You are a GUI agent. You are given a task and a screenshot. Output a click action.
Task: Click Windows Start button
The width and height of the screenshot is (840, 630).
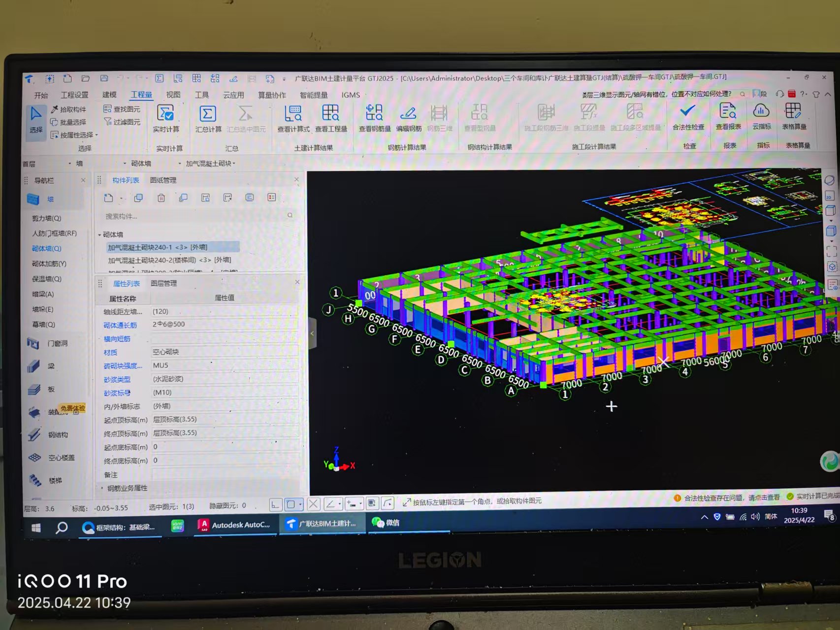(35, 528)
